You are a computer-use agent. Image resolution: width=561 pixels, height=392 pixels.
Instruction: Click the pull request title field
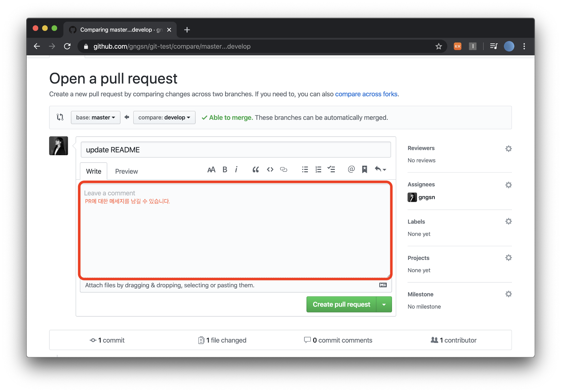coord(236,150)
